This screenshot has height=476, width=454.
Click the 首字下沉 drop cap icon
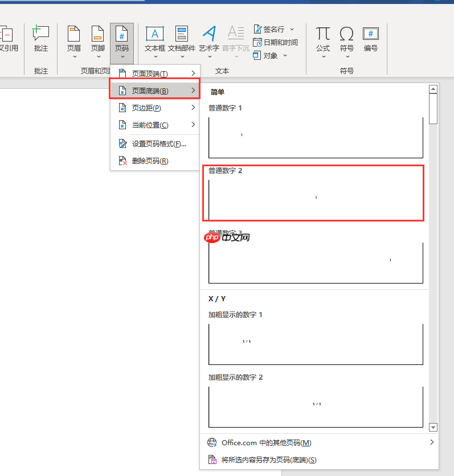(236, 33)
